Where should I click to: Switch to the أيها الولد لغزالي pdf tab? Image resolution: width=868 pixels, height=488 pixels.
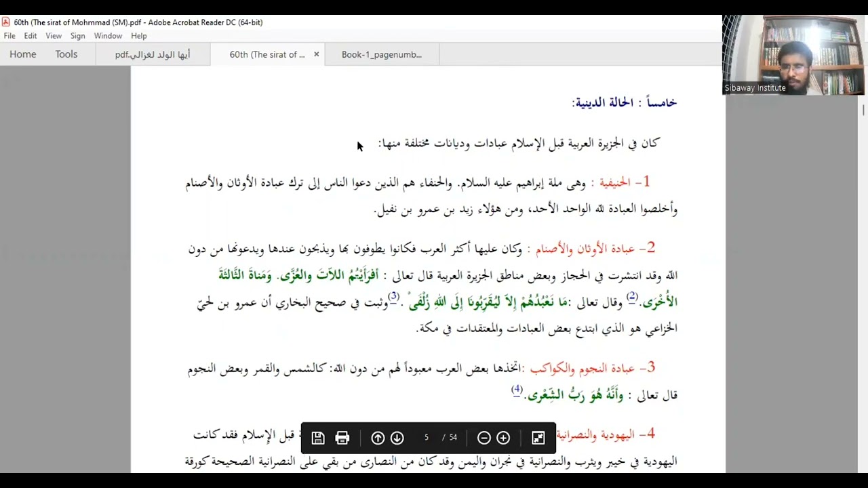click(x=153, y=54)
